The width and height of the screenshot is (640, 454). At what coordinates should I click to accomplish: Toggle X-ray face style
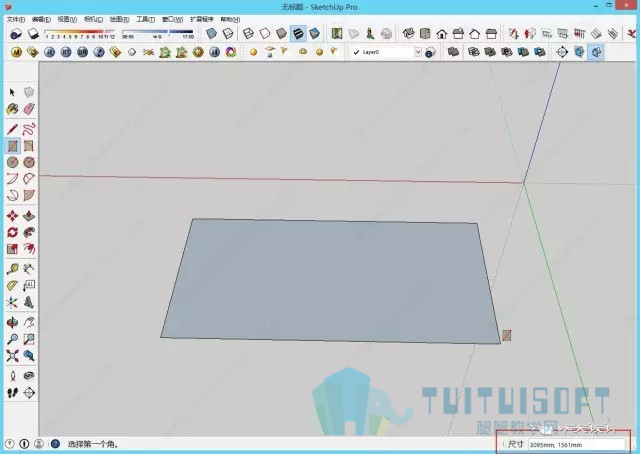(211, 33)
